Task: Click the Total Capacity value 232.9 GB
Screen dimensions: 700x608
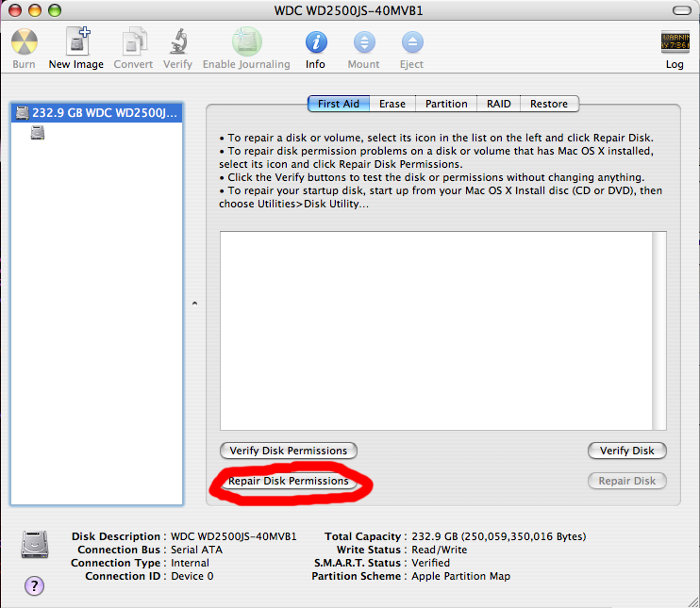Action: (499, 536)
